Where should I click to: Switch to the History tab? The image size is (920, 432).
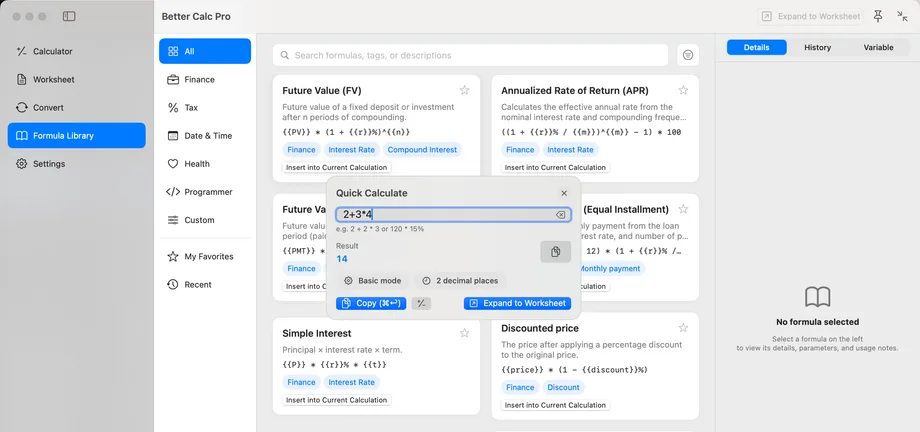point(817,48)
